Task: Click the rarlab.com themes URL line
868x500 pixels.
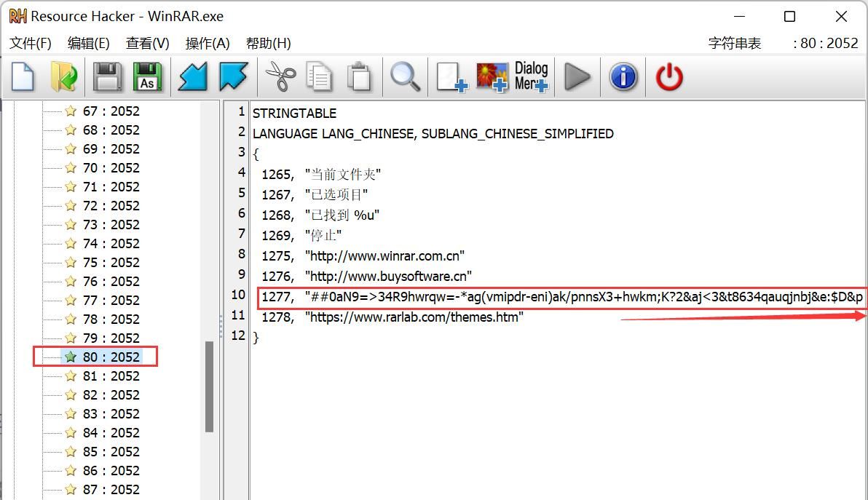Action: pos(392,317)
